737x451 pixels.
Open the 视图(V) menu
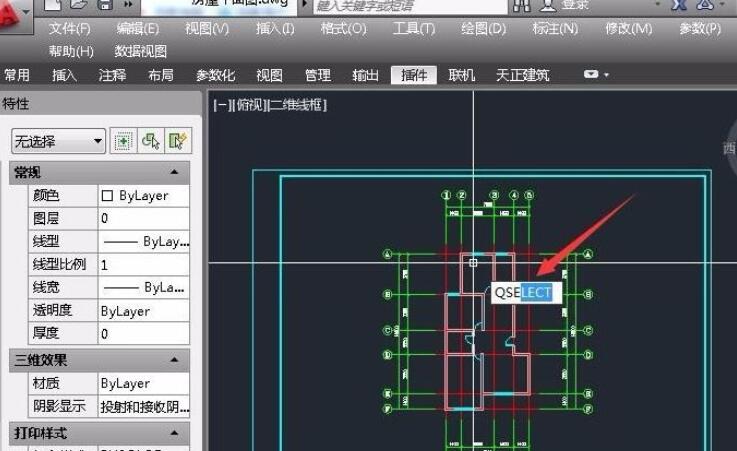click(207, 29)
